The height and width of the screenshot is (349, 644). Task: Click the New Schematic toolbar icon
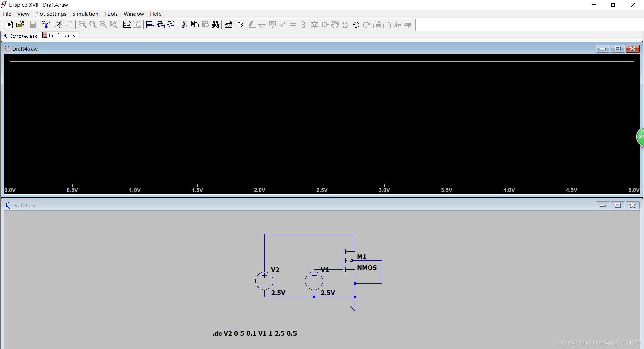click(x=9, y=24)
